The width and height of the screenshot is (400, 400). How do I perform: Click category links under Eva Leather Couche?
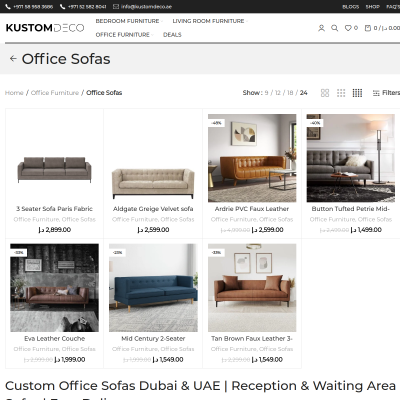point(54,349)
